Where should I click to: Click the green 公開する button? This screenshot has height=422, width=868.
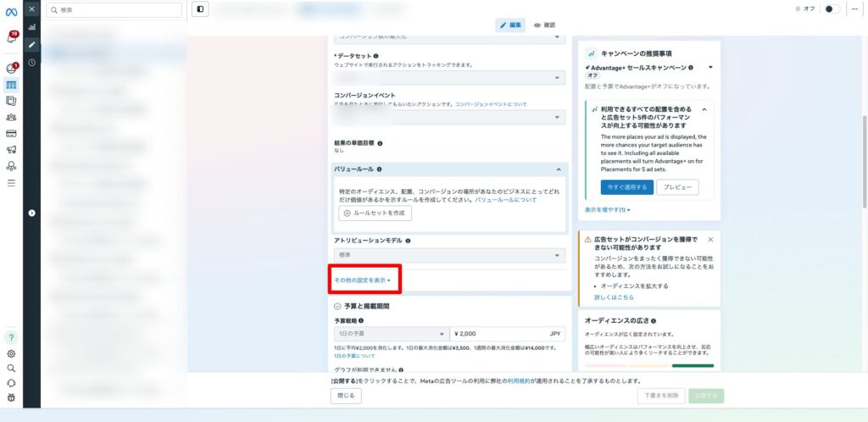click(706, 396)
